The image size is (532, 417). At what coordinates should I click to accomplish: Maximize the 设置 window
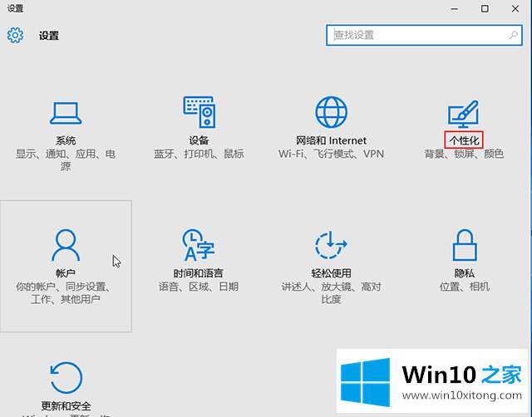click(x=485, y=9)
